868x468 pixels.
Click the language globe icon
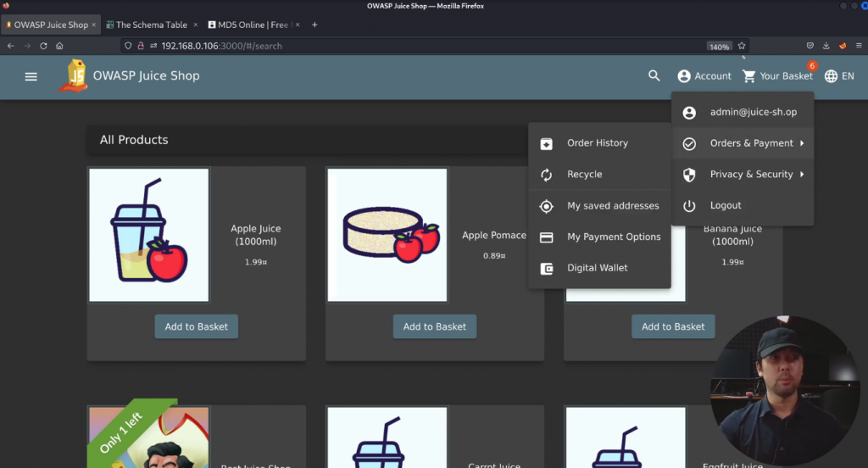pos(831,76)
